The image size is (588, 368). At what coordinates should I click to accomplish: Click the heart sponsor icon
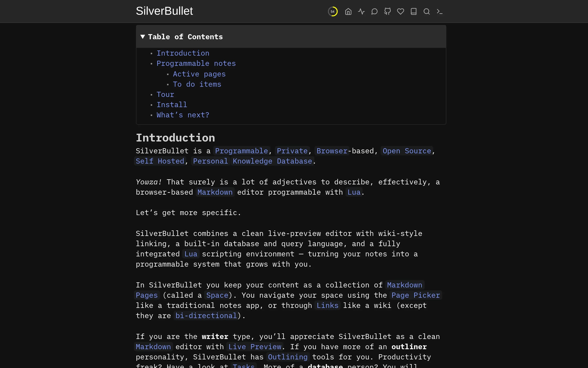coord(401,11)
